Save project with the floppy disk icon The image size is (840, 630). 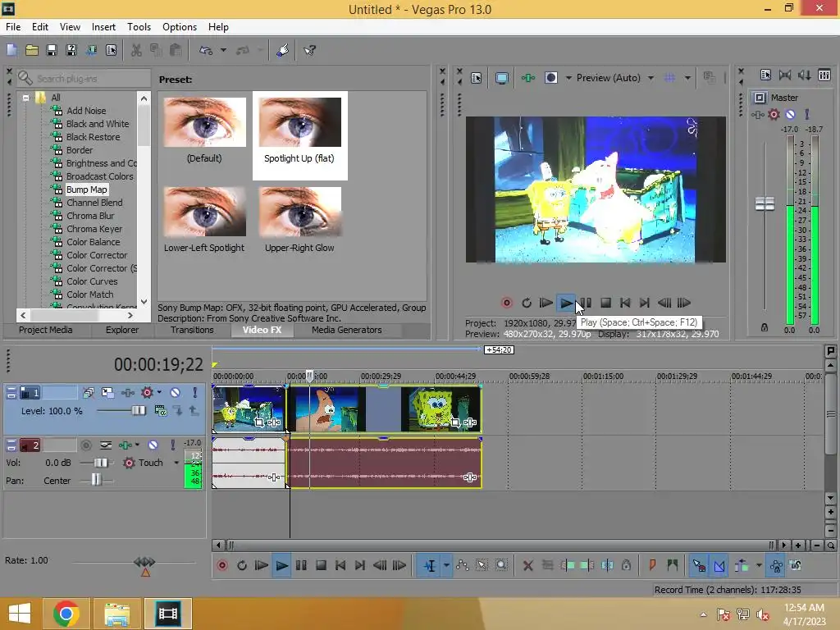tap(52, 50)
